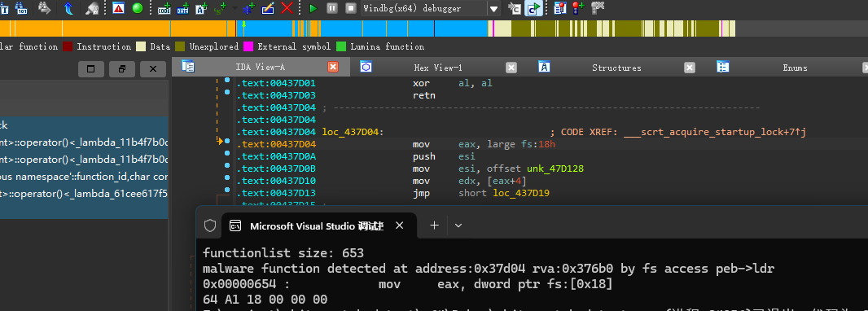Close the IDA View-A tab
The height and width of the screenshot is (311, 868).
coord(333,67)
